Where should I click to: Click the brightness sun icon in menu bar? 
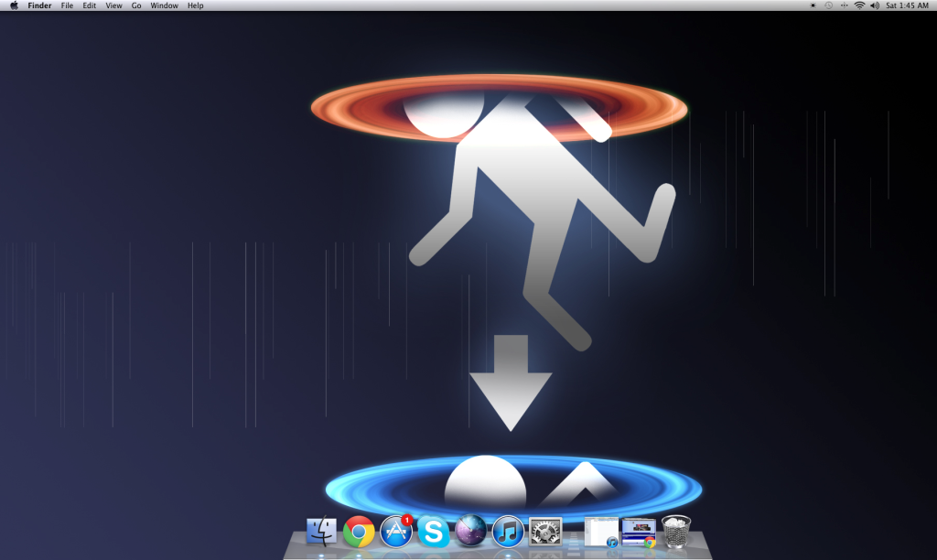tap(813, 5)
